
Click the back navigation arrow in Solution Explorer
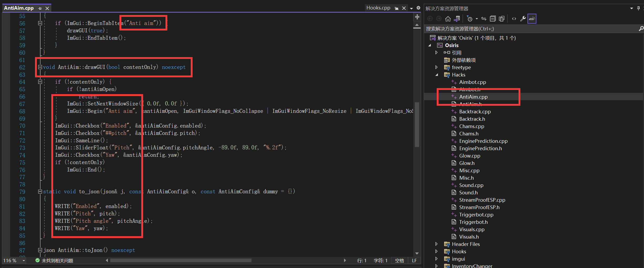(430, 19)
